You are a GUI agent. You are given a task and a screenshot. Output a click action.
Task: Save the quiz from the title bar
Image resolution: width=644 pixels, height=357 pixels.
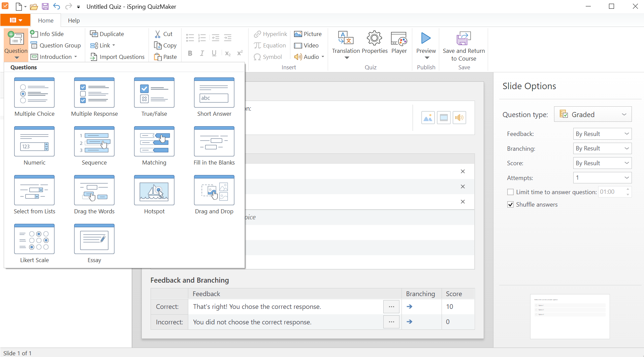tap(45, 6)
